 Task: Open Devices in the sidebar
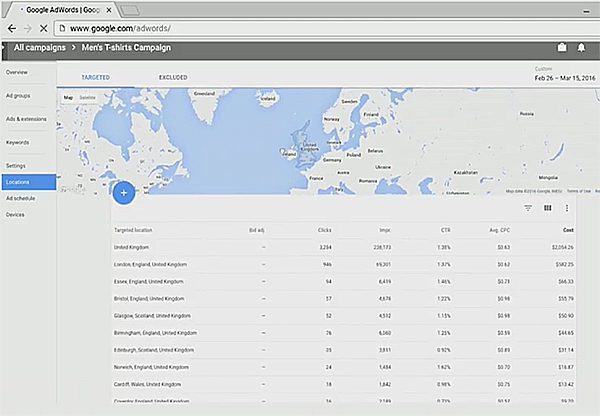point(15,215)
